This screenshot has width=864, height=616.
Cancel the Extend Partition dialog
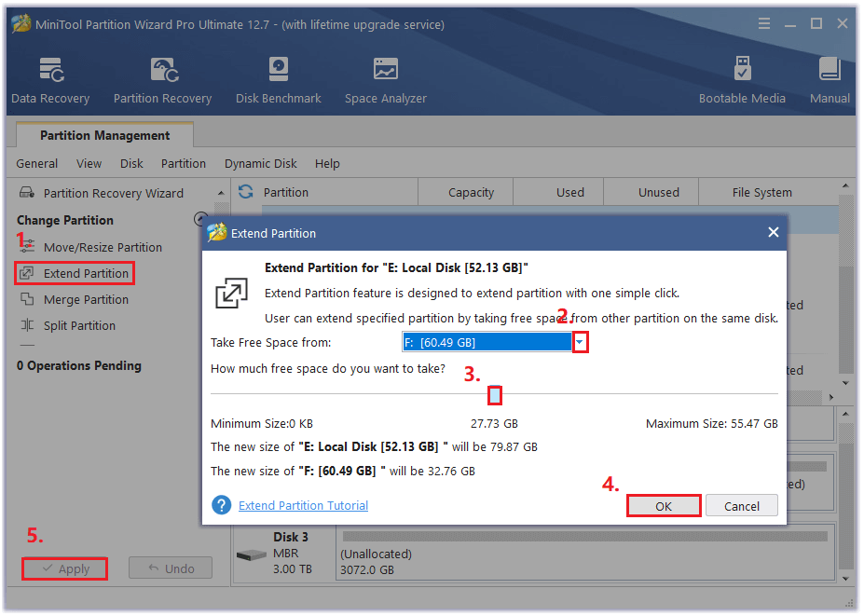point(742,506)
